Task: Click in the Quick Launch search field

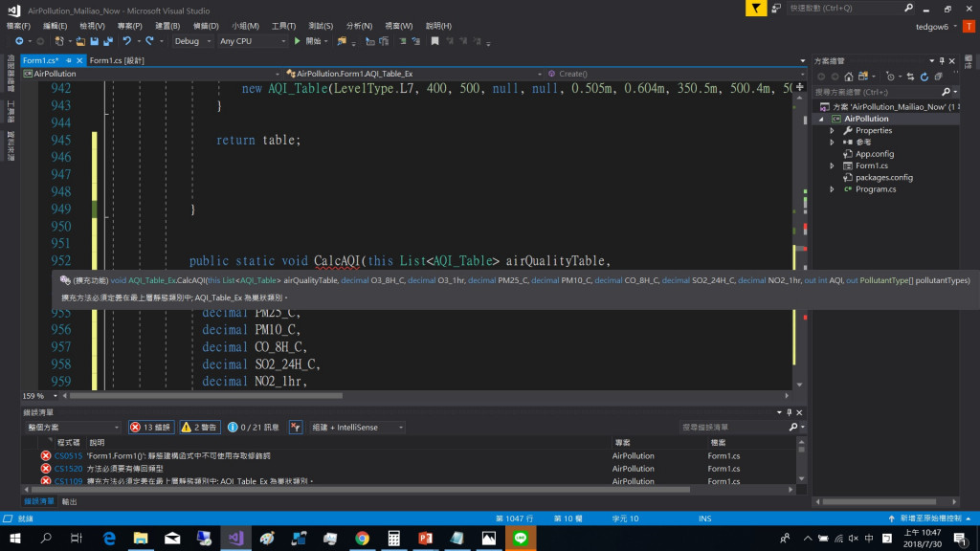Action: (846, 8)
